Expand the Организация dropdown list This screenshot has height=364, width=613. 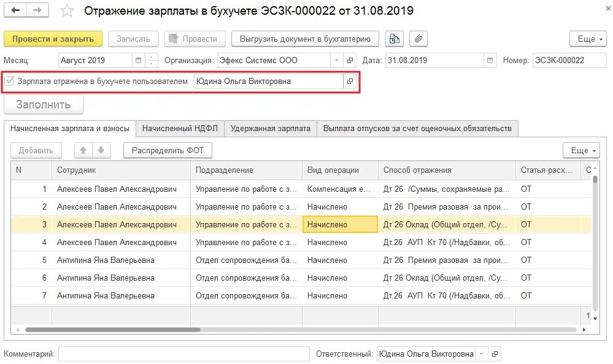pyautogui.click(x=336, y=60)
